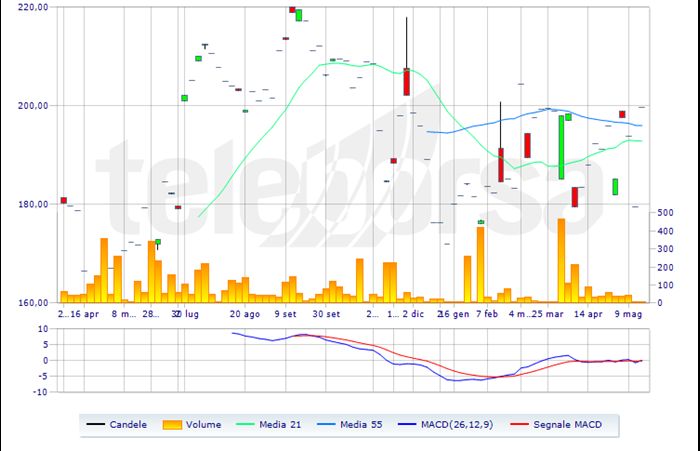Click the tallest volume bar near 25 mar

561,261
